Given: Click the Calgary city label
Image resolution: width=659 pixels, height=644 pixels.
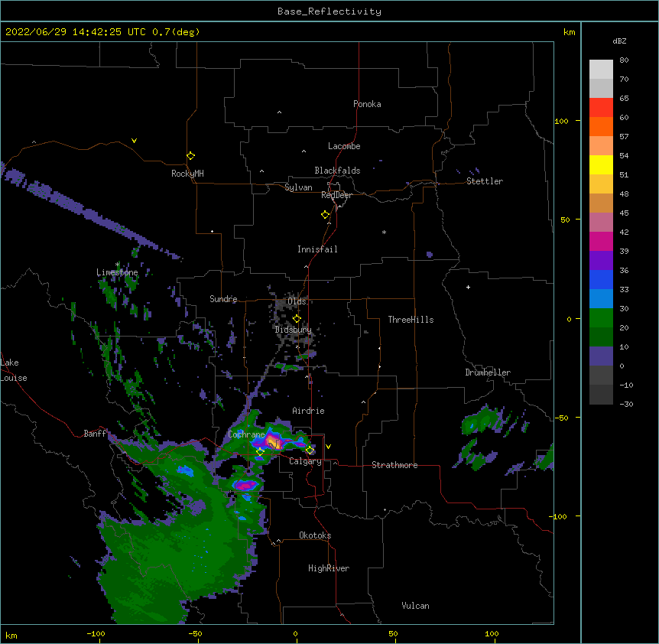Looking at the screenshot, I should [305, 461].
